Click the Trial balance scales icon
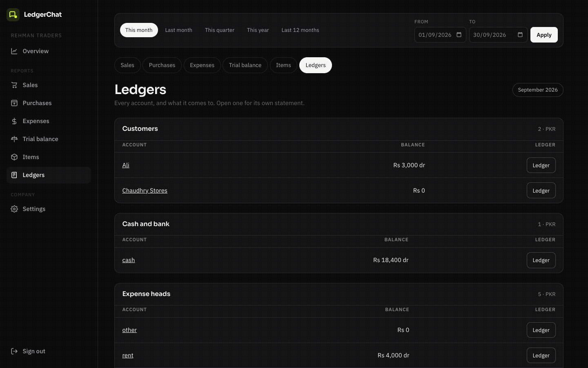 coord(14,139)
